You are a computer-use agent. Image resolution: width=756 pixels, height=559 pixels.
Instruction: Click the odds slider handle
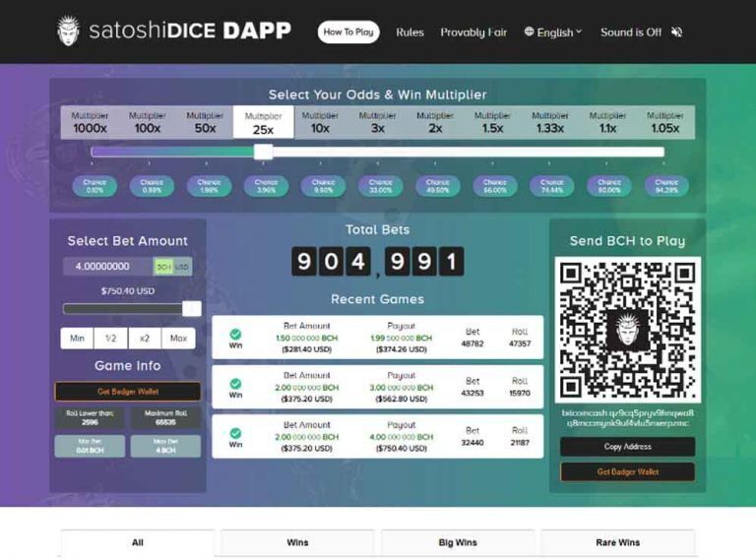pyautogui.click(x=263, y=152)
